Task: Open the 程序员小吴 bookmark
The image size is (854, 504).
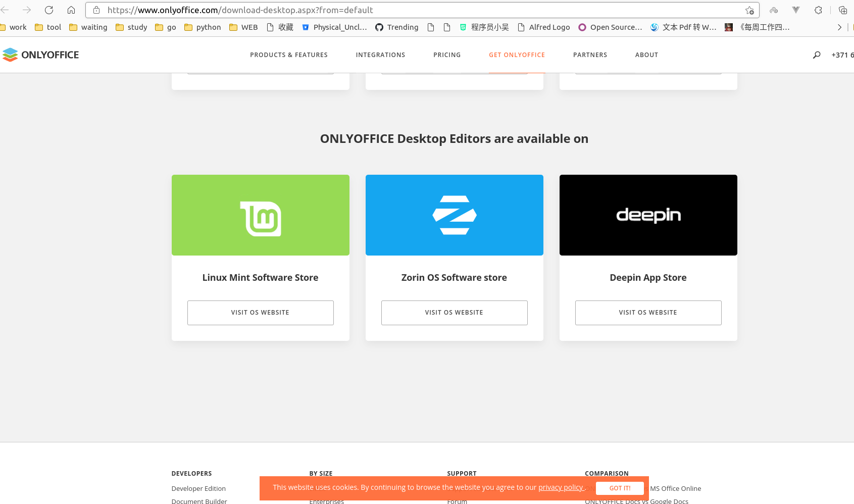Action: 484,27
